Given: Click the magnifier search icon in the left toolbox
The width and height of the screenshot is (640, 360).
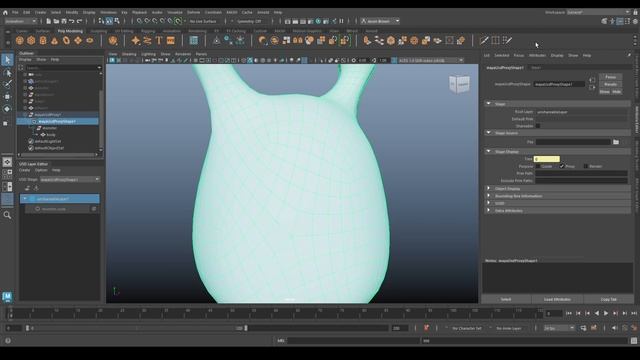Looking at the screenshot, I should coord(7,215).
